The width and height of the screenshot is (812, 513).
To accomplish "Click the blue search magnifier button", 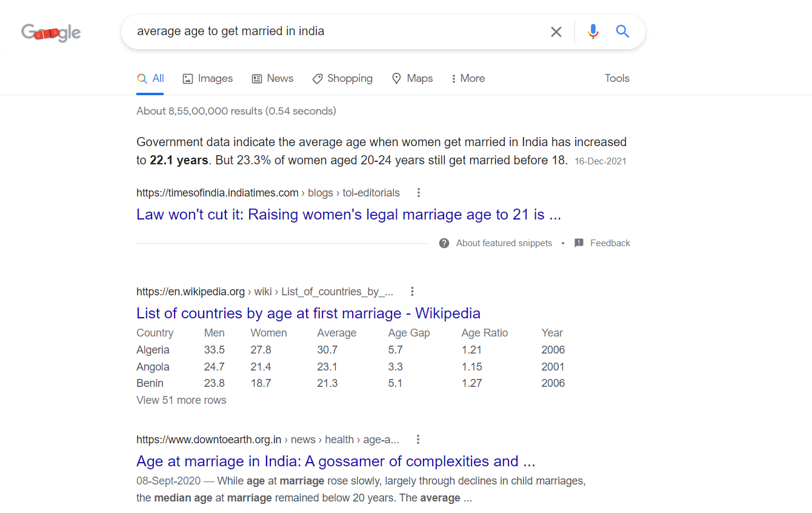I will click(x=622, y=32).
